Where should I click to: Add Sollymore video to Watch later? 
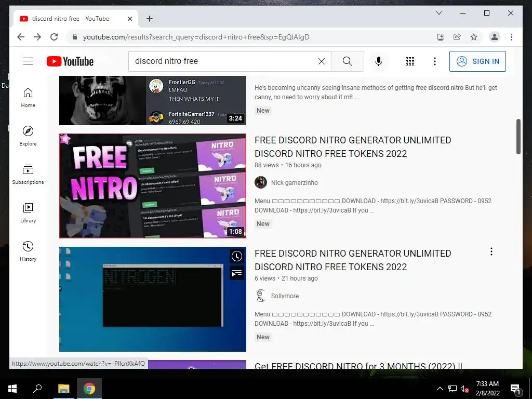click(236, 256)
